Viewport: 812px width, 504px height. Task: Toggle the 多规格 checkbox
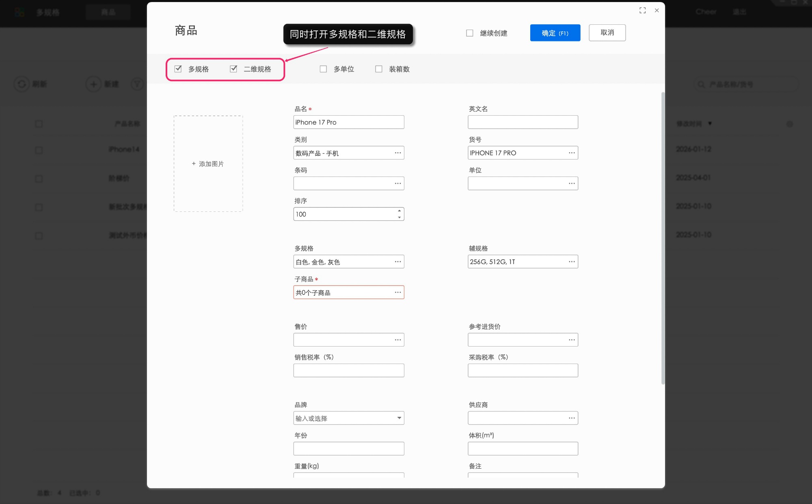pos(178,69)
